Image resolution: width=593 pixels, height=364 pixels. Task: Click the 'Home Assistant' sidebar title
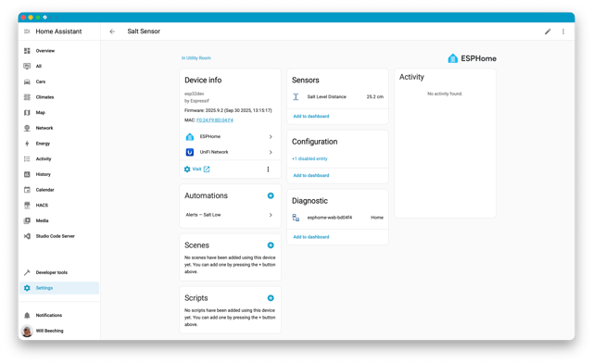58,31
